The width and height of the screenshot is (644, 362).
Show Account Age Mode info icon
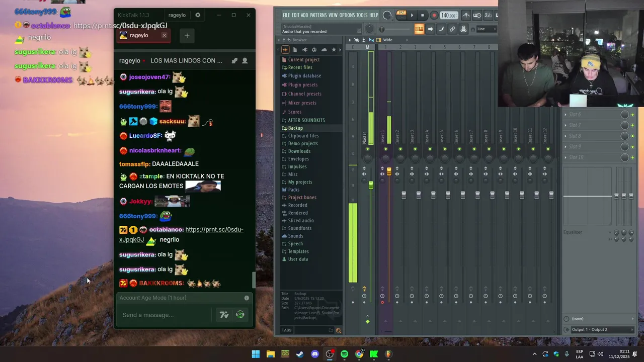(x=247, y=298)
